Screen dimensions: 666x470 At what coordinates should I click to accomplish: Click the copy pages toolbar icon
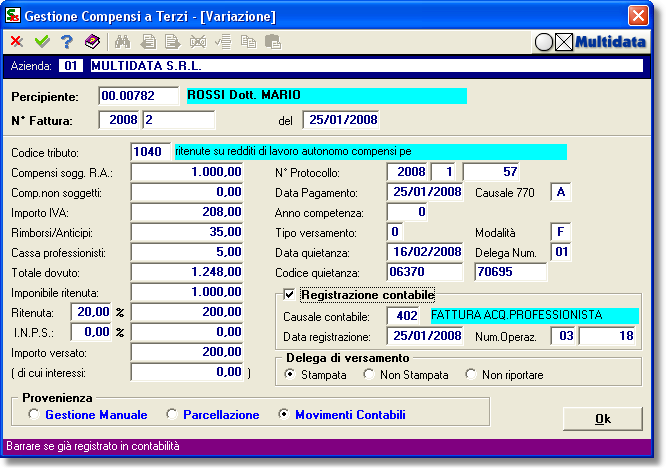(x=248, y=42)
